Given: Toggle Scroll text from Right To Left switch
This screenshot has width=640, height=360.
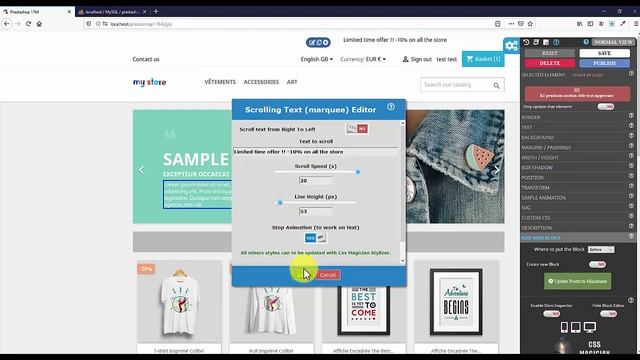Looking at the screenshot, I should click(357, 129).
